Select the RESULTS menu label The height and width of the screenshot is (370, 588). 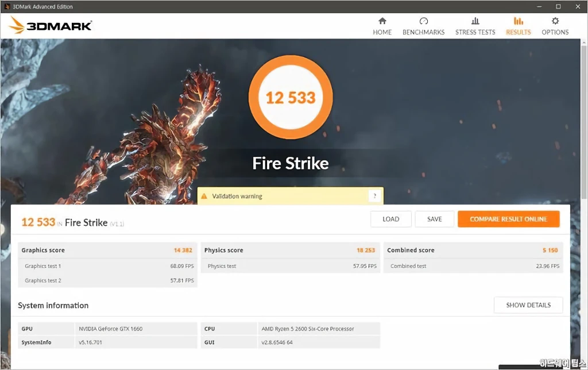519,32
